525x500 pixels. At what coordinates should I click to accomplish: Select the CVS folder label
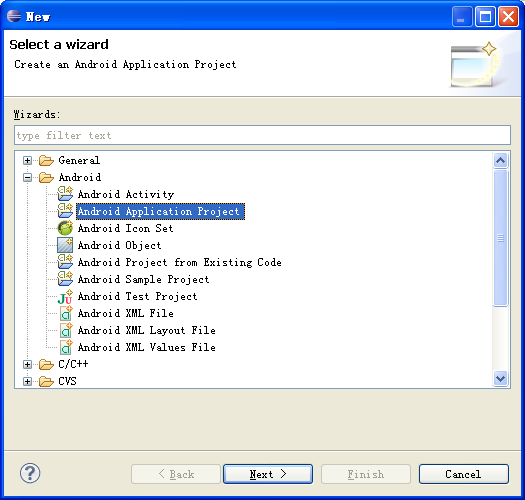(67, 381)
